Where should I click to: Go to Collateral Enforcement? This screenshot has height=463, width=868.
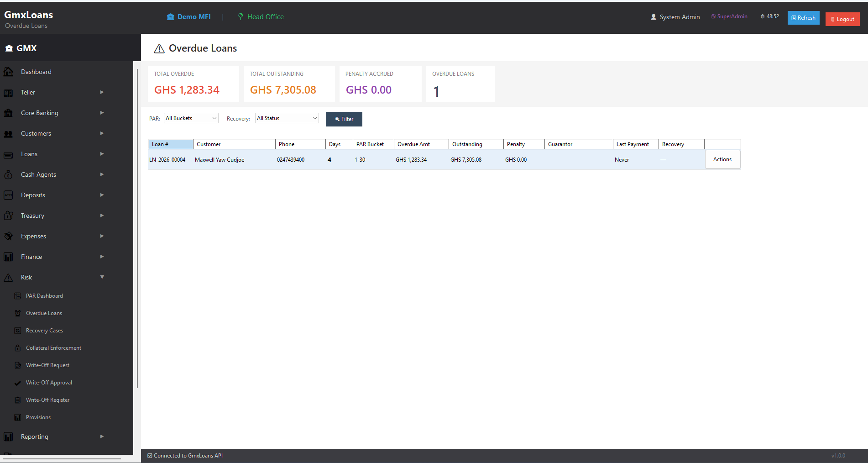[53, 348]
